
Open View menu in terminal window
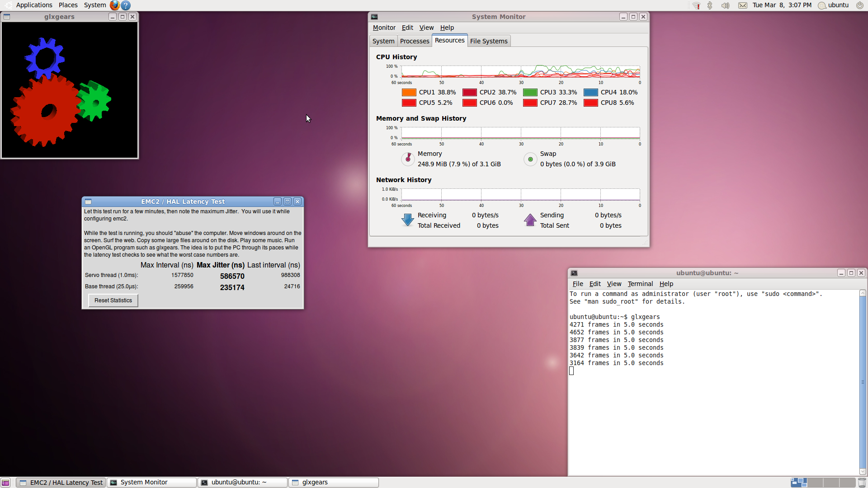pos(614,284)
